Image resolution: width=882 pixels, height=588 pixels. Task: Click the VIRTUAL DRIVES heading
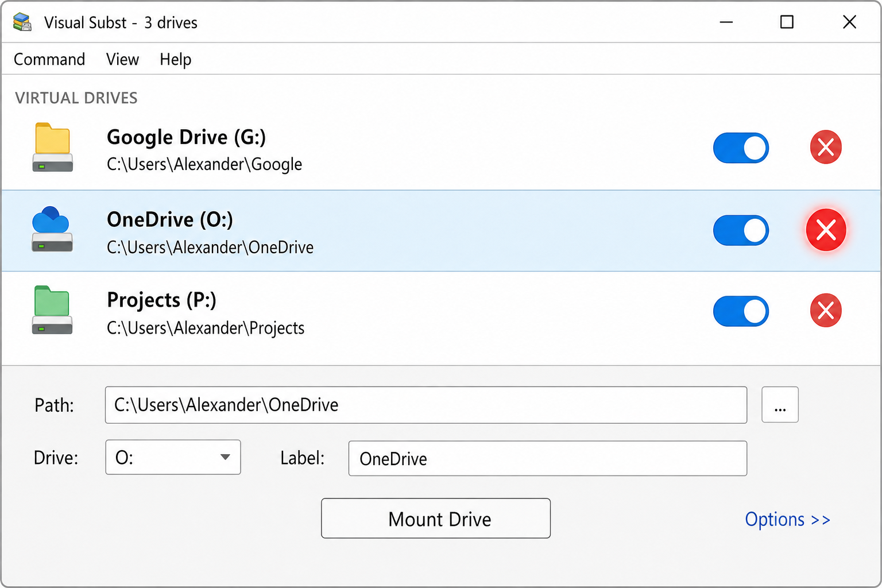click(76, 98)
